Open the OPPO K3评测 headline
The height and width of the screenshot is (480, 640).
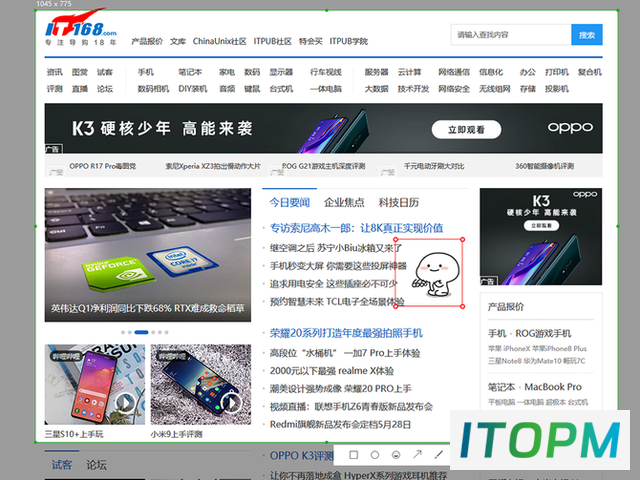coord(301,456)
